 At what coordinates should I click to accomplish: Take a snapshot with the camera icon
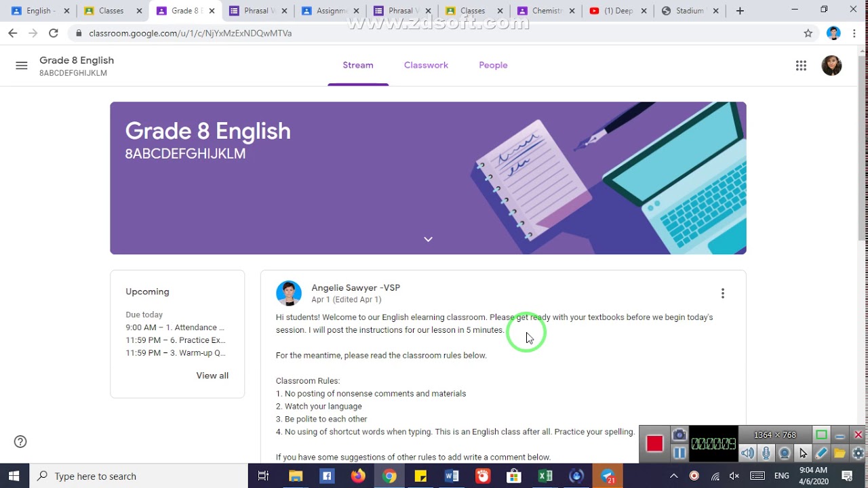tap(679, 435)
